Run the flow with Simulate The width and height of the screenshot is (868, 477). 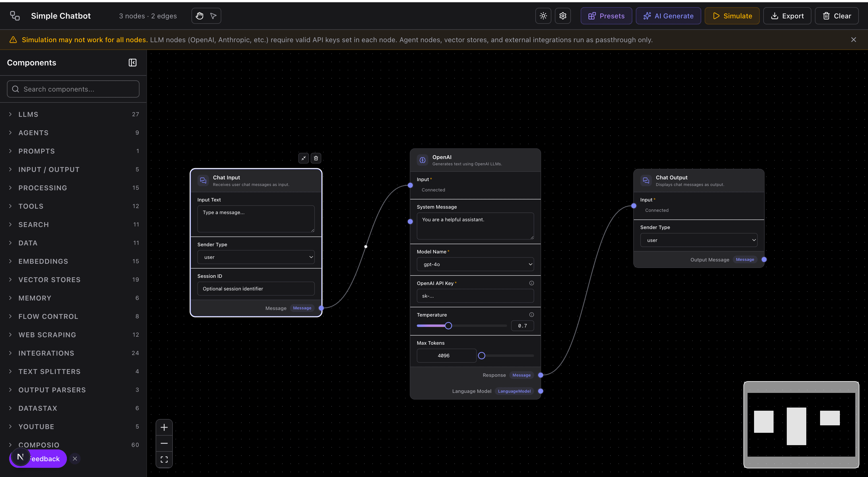732,15
